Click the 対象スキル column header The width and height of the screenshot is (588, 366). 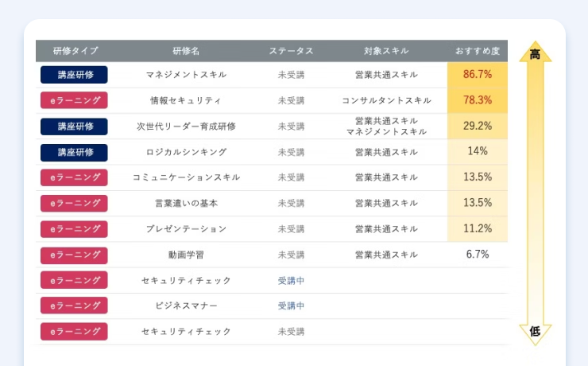[x=386, y=51]
